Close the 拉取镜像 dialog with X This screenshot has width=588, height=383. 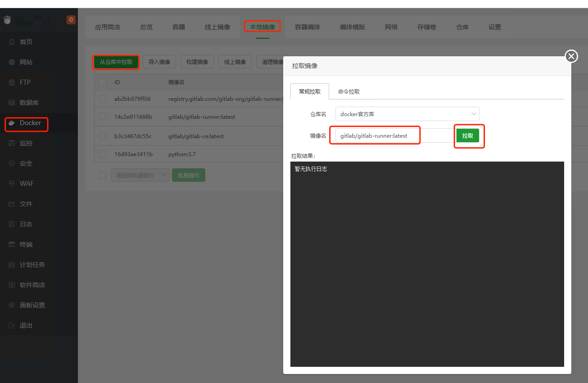[x=571, y=56]
